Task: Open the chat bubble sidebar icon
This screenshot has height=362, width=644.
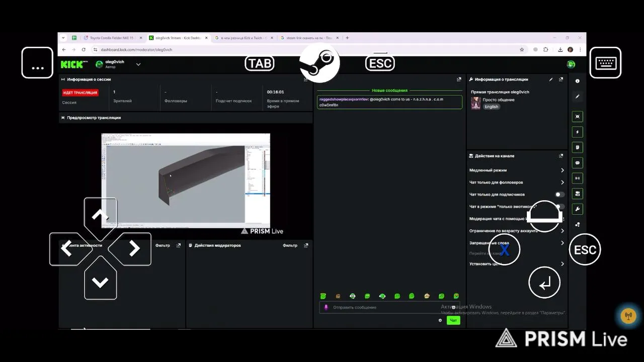Action: pyautogui.click(x=577, y=163)
